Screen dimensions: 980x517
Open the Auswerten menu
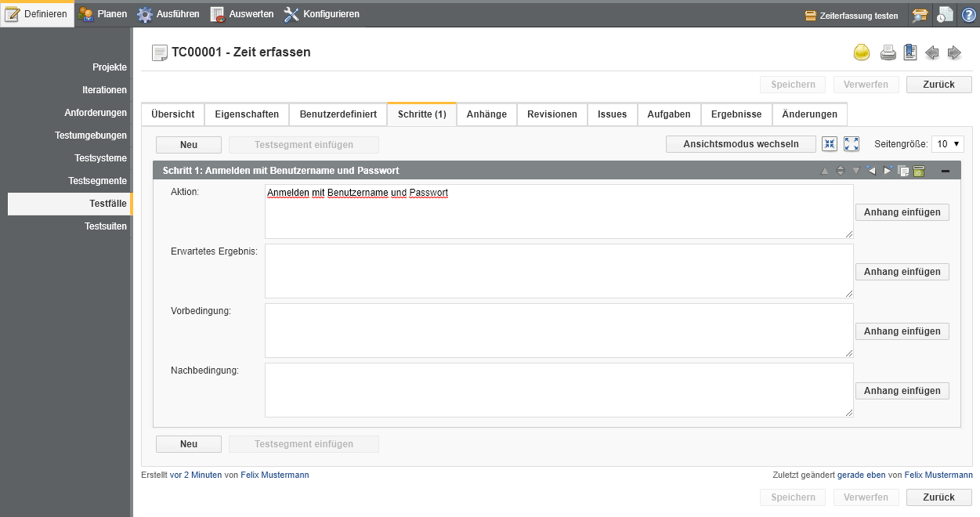point(241,13)
